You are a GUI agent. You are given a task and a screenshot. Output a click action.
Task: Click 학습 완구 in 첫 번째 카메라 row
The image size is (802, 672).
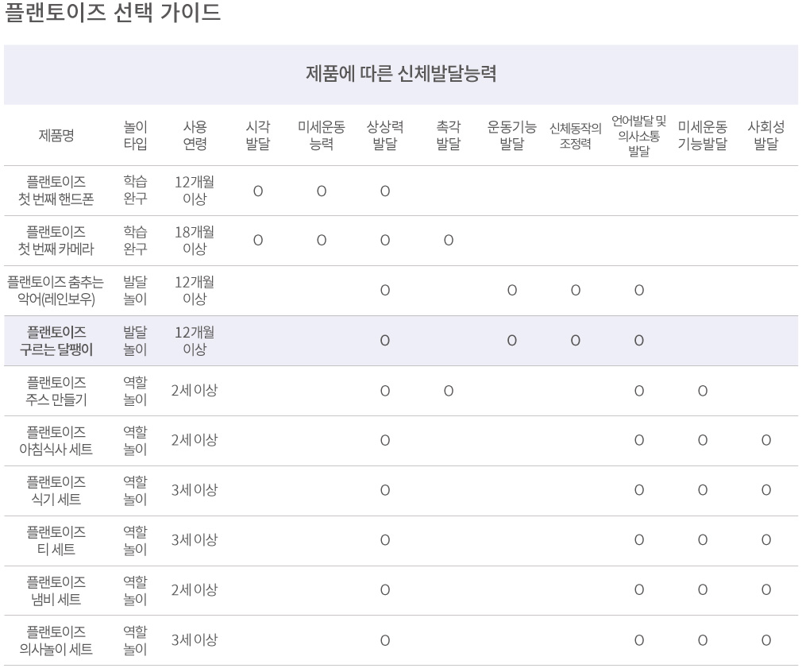(135, 240)
